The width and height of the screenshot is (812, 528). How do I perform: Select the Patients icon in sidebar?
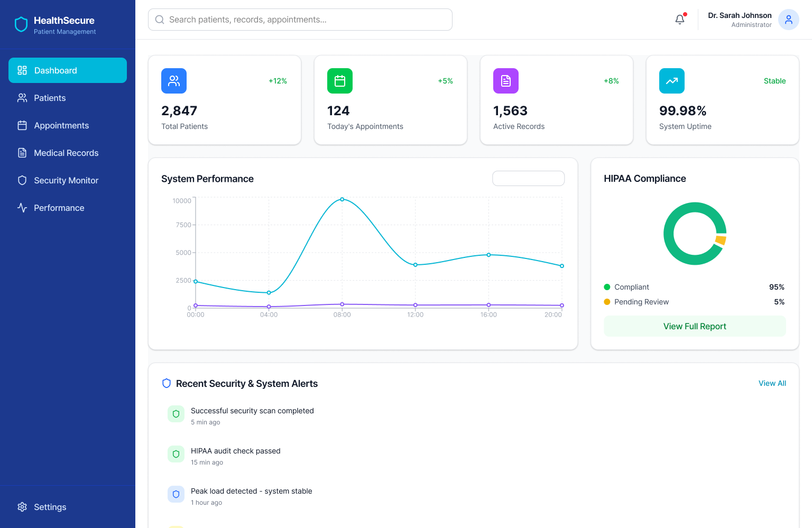coord(22,98)
